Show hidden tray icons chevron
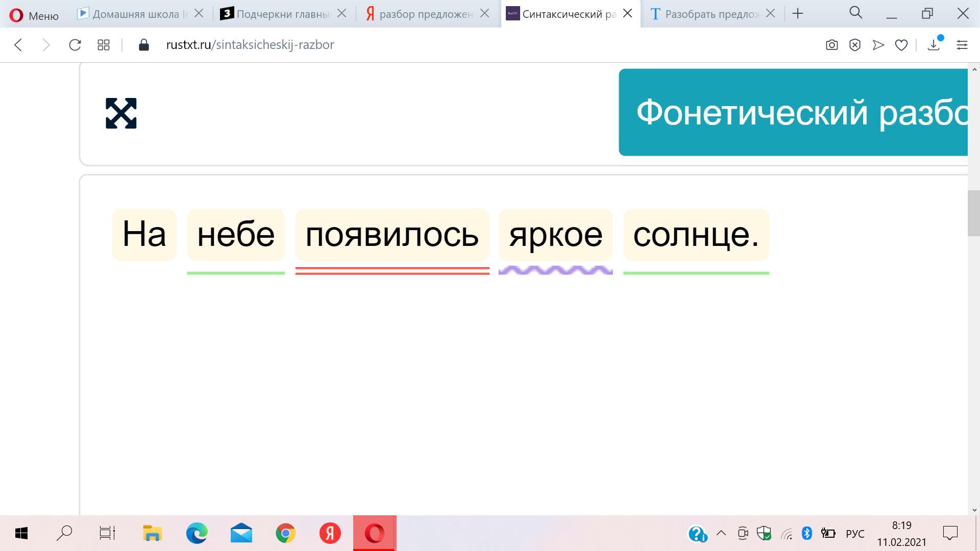This screenshot has width=980, height=551. coord(721,533)
